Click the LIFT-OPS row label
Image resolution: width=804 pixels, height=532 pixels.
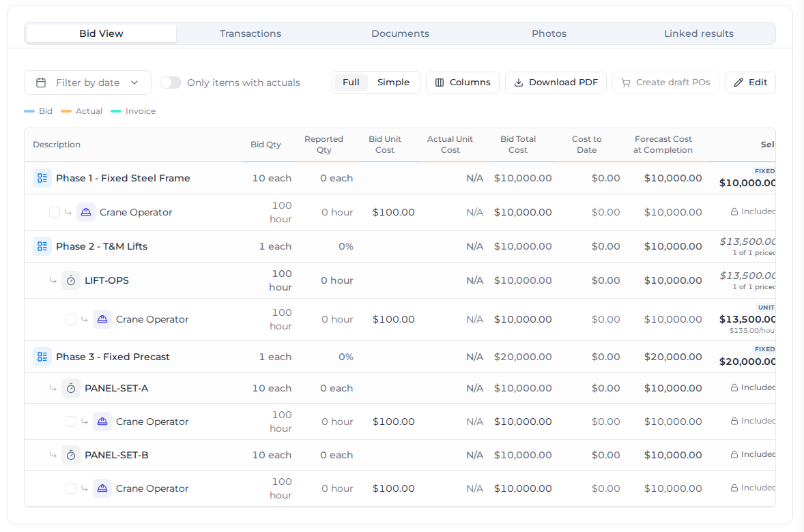pos(106,280)
